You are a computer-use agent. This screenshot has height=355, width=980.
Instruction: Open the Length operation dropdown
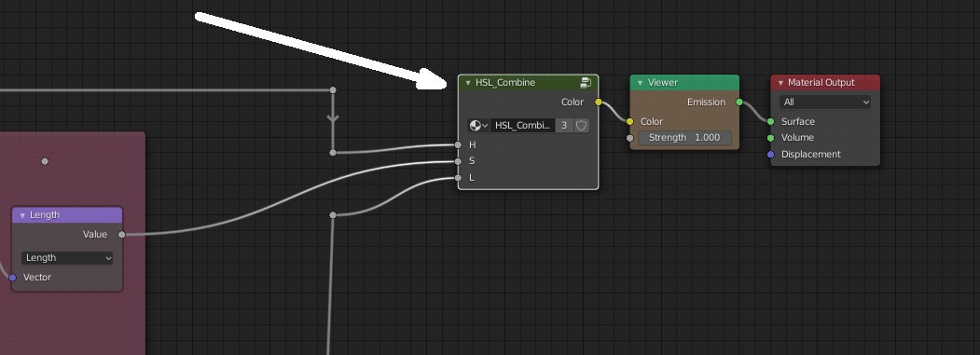click(x=67, y=257)
